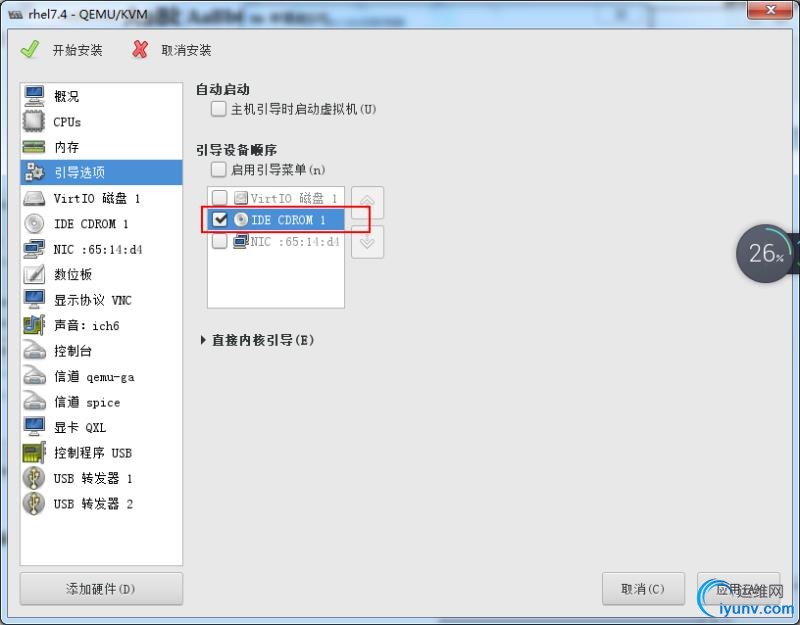
Task: Click the red X Cancel Installation icon
Action: tap(140, 49)
